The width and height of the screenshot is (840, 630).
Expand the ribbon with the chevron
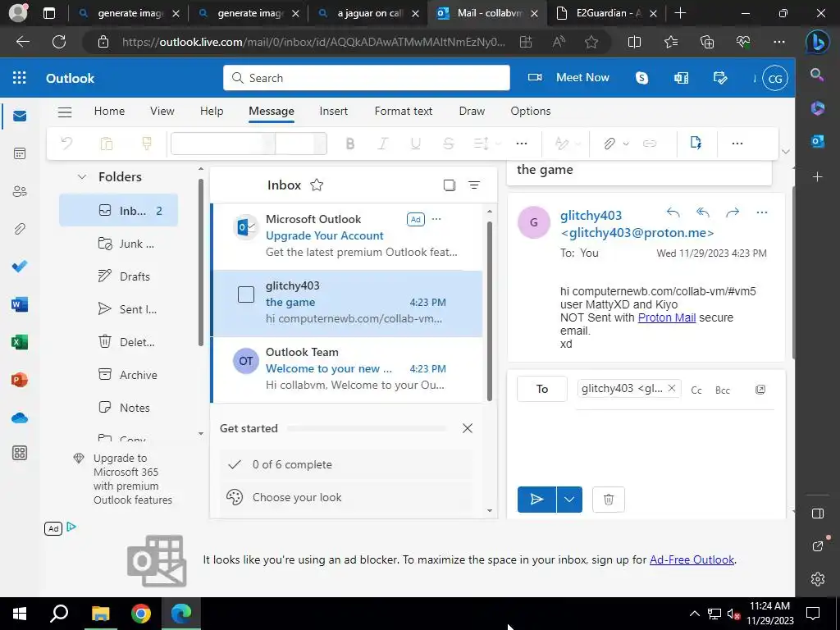pos(786,152)
